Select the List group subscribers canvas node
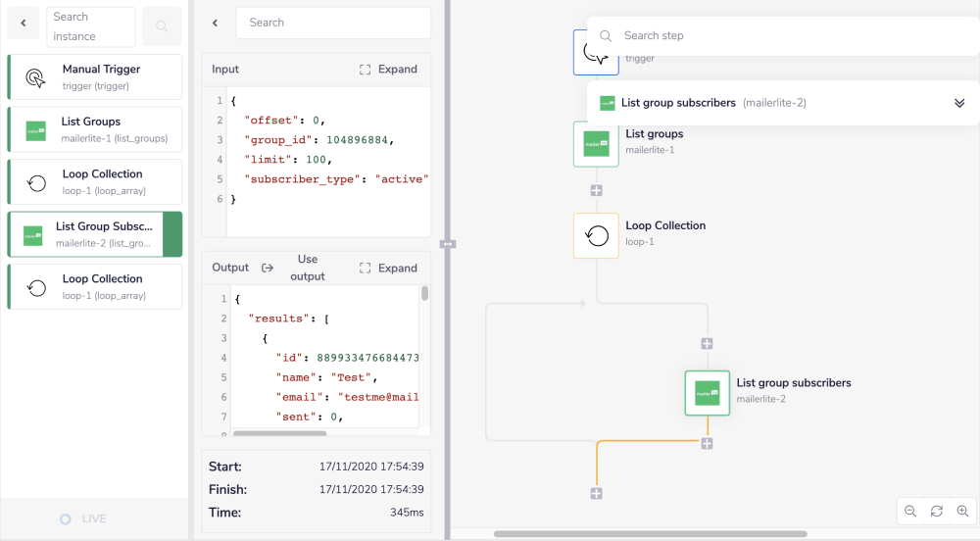This screenshot has width=980, height=541. coord(708,392)
